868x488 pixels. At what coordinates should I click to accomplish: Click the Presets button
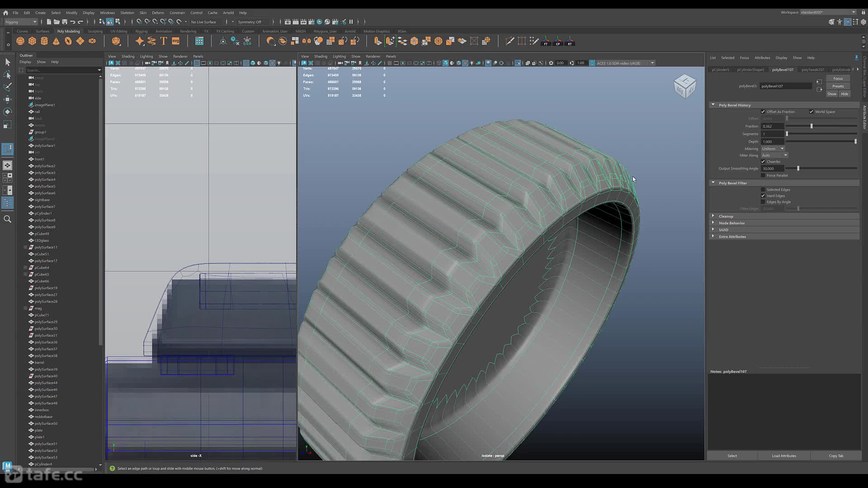(x=838, y=86)
